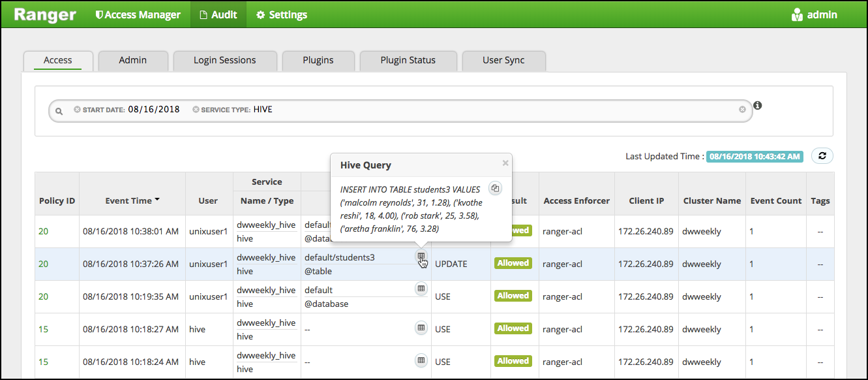Show query for 10:19:35 AM default database row

tap(421, 288)
